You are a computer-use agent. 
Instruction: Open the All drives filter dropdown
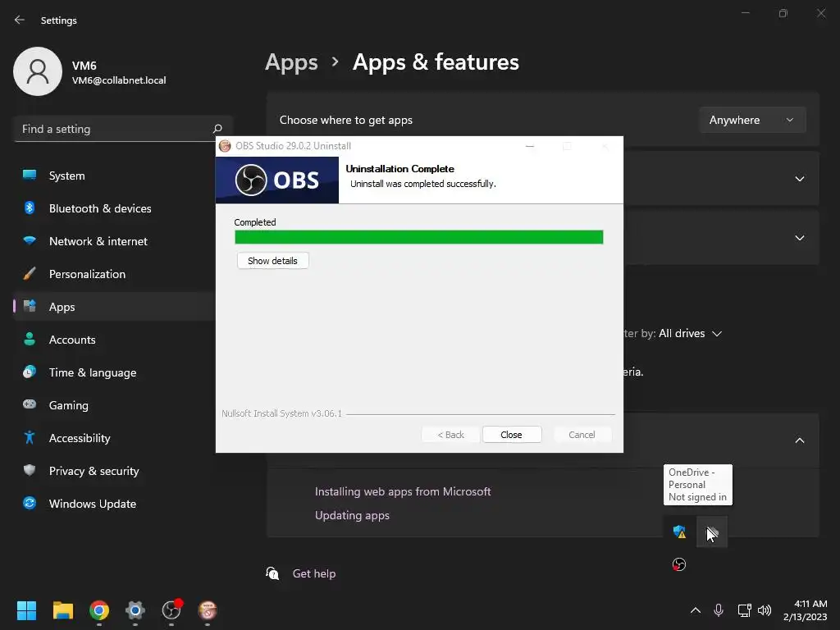coord(690,333)
